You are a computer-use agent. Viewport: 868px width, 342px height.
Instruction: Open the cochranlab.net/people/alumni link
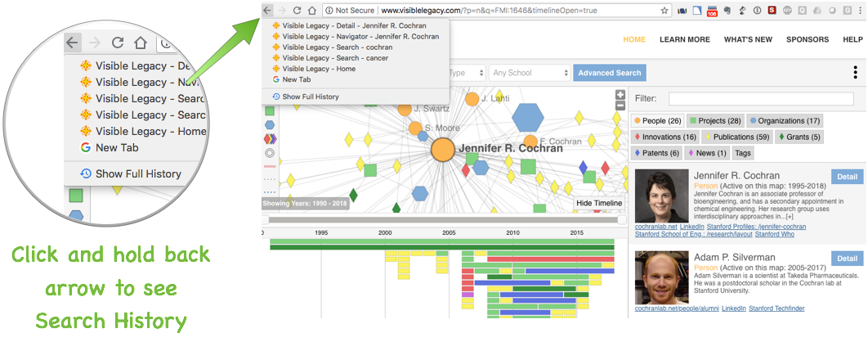(x=677, y=308)
